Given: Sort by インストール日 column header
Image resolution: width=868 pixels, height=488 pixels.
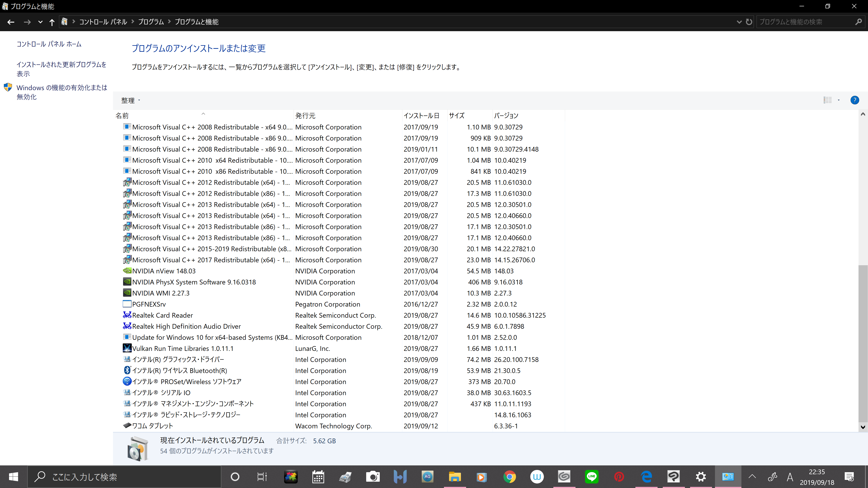Looking at the screenshot, I should pyautogui.click(x=421, y=115).
